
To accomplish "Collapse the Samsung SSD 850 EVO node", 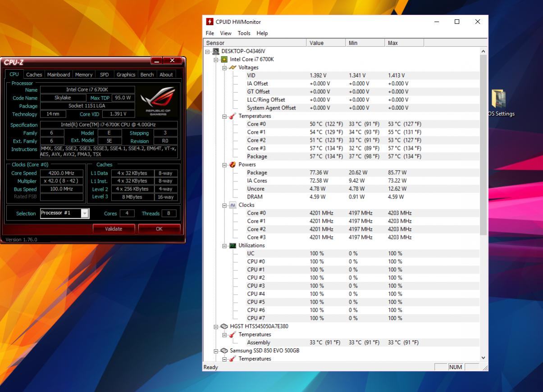I will point(216,351).
